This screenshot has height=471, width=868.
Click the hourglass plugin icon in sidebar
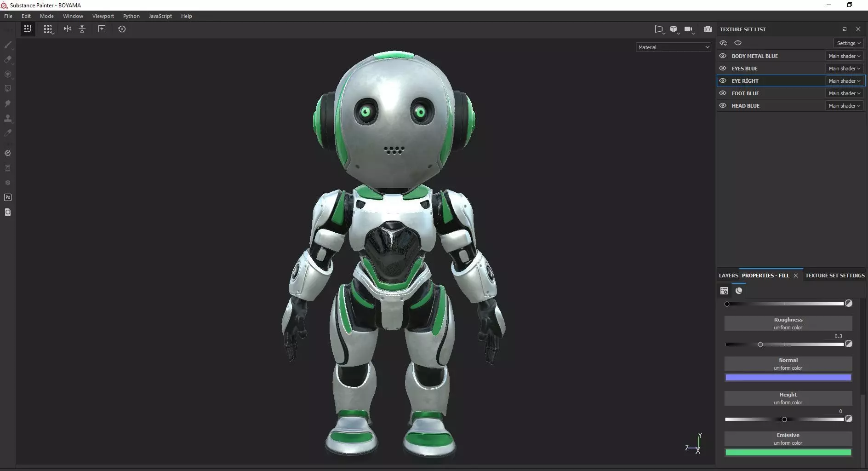8,168
